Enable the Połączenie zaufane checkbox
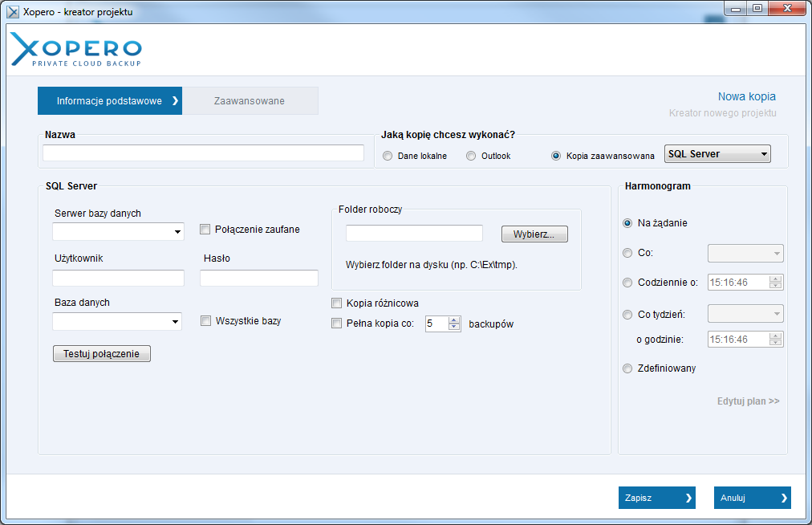812x525 pixels. (x=205, y=229)
